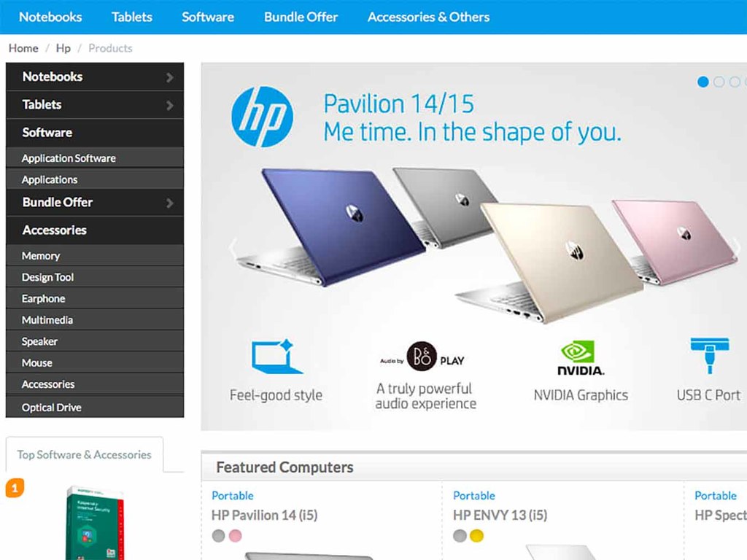Click the B&O Play audio logo
The width and height of the screenshot is (747, 560).
422,356
